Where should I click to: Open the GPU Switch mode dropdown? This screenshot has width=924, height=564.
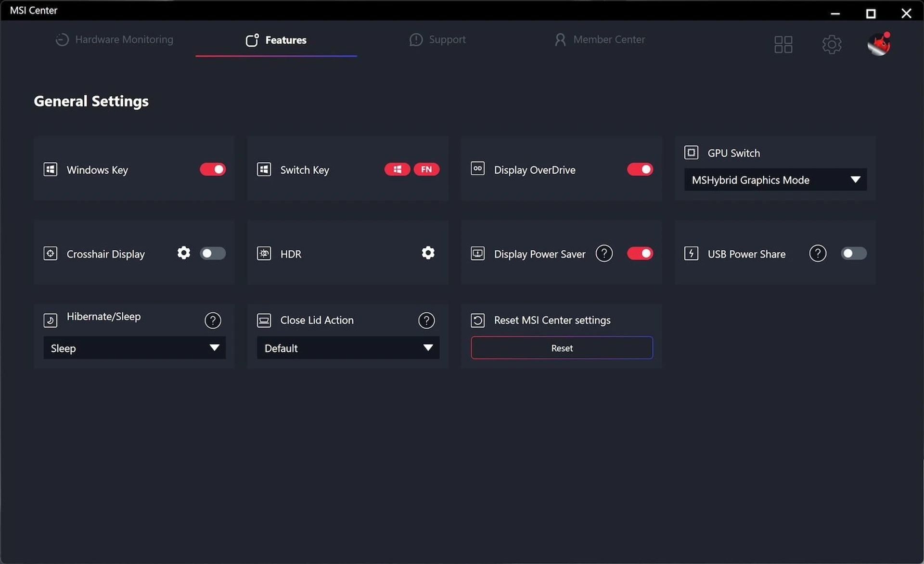point(775,179)
